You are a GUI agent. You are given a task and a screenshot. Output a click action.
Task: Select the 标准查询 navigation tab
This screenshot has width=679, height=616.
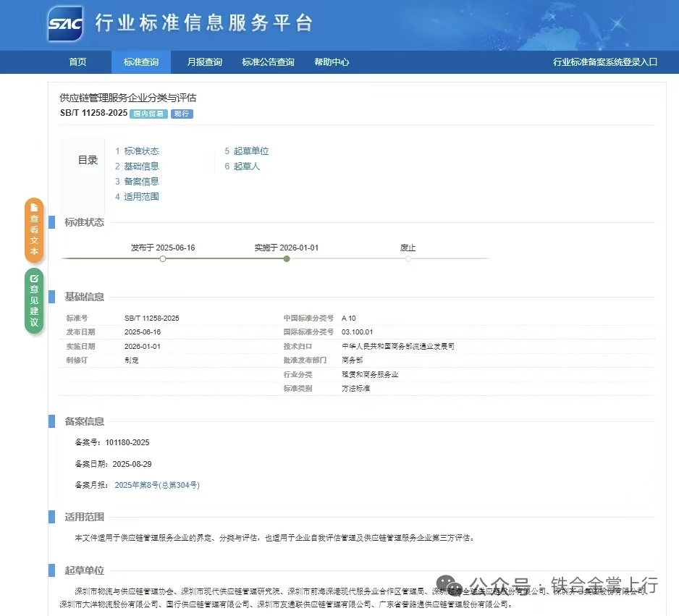click(141, 62)
